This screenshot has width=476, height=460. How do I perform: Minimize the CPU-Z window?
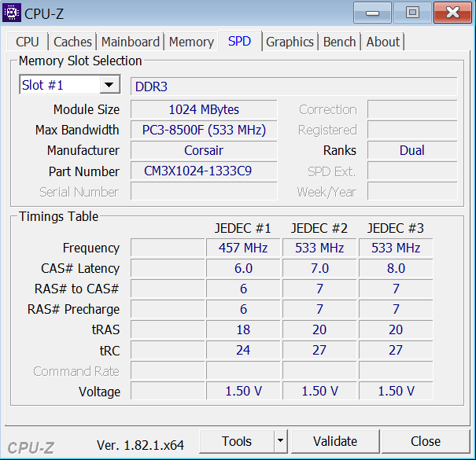[x=372, y=13]
